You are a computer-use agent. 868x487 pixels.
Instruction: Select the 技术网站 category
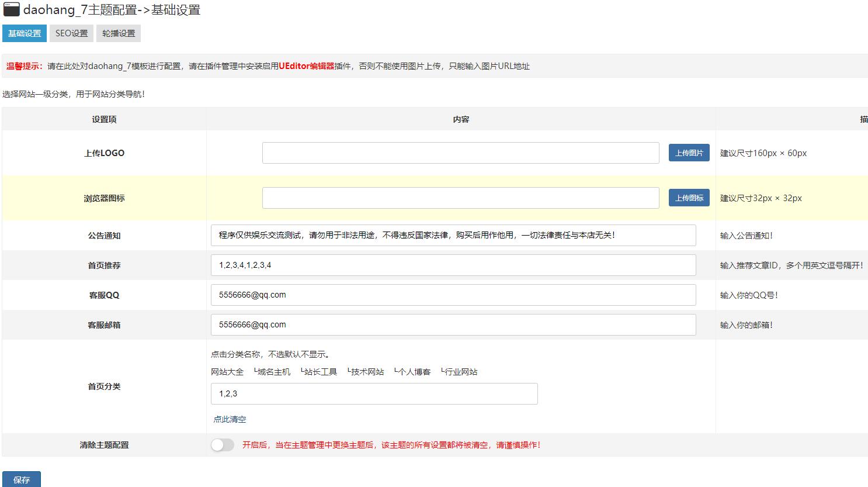pos(367,371)
